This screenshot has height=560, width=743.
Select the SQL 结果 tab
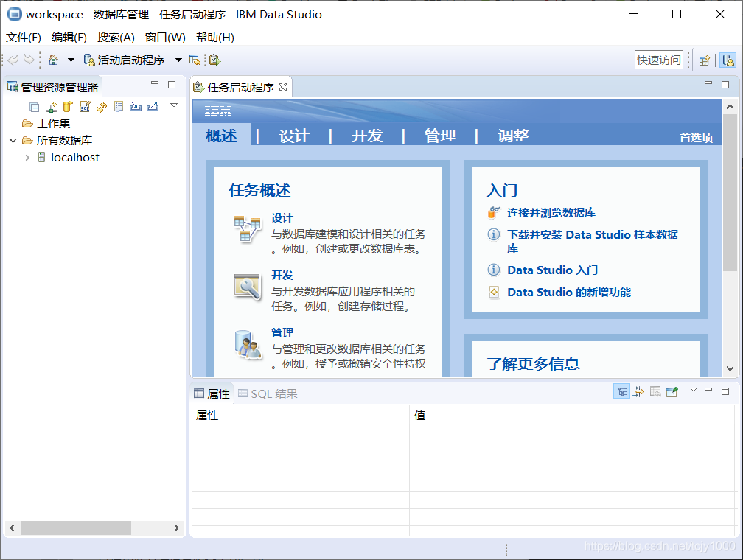tap(268, 393)
